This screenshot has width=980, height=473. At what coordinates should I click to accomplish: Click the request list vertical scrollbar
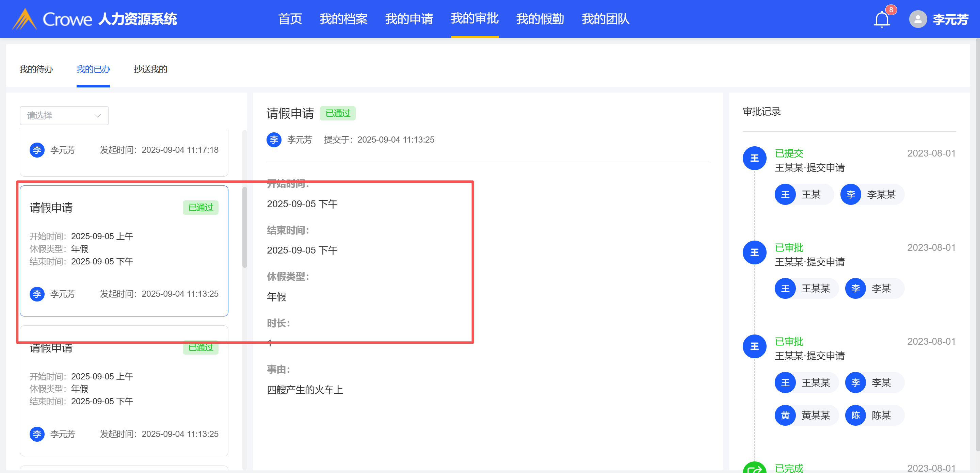click(x=245, y=227)
